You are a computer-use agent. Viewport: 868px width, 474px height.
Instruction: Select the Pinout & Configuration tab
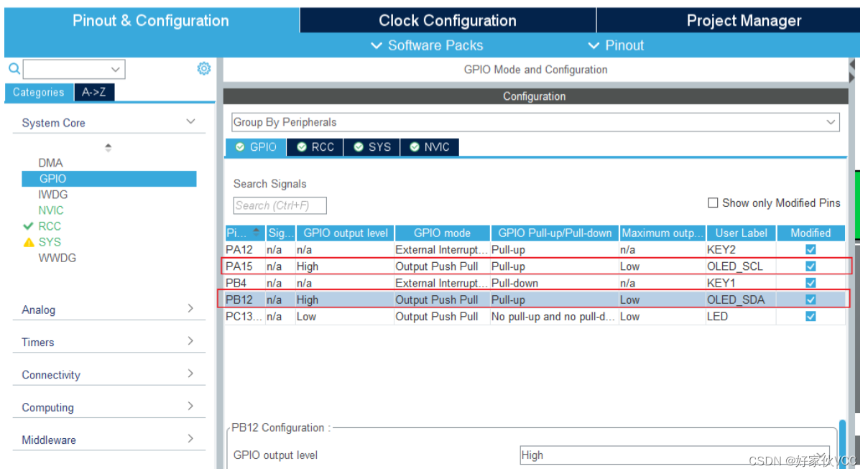click(151, 20)
